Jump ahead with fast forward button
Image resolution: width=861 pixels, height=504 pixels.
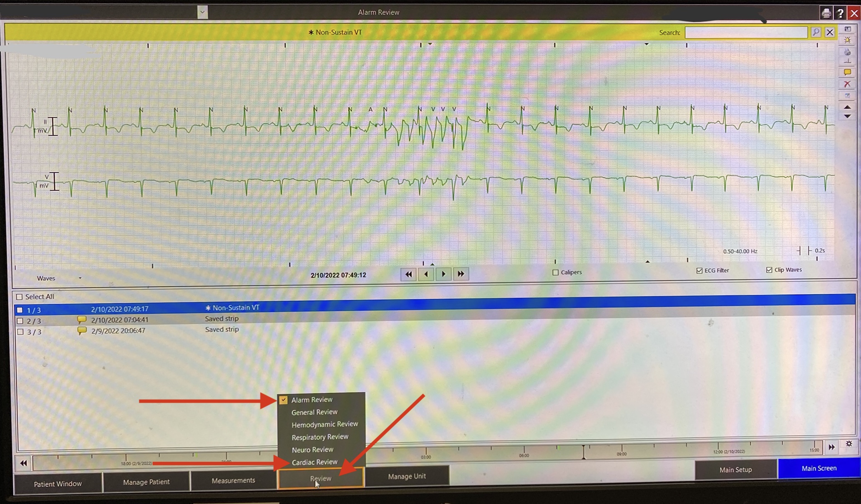click(x=461, y=274)
